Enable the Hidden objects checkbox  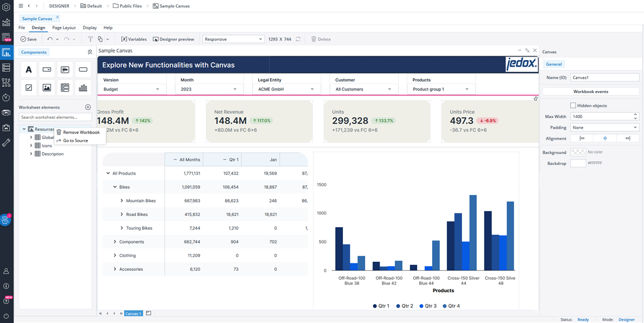tap(573, 106)
